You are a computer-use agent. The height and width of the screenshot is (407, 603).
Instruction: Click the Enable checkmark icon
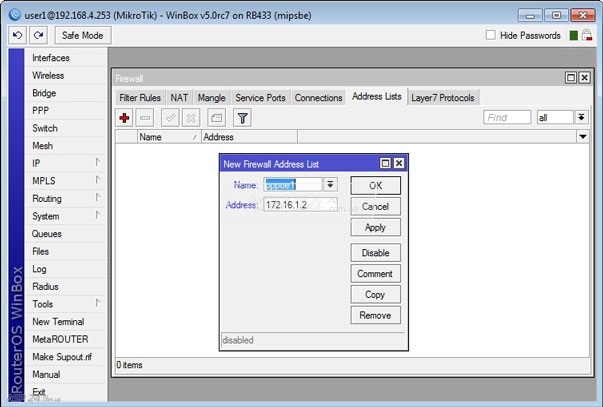click(169, 118)
